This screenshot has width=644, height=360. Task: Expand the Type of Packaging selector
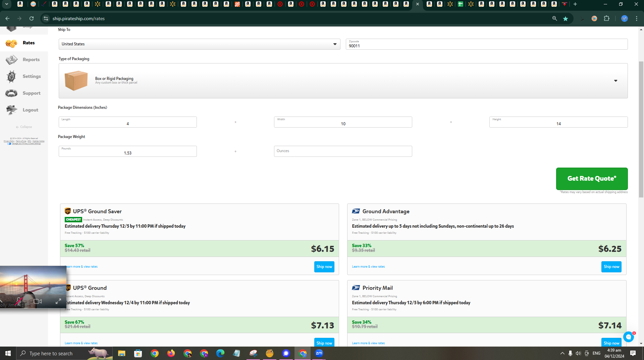click(x=343, y=81)
